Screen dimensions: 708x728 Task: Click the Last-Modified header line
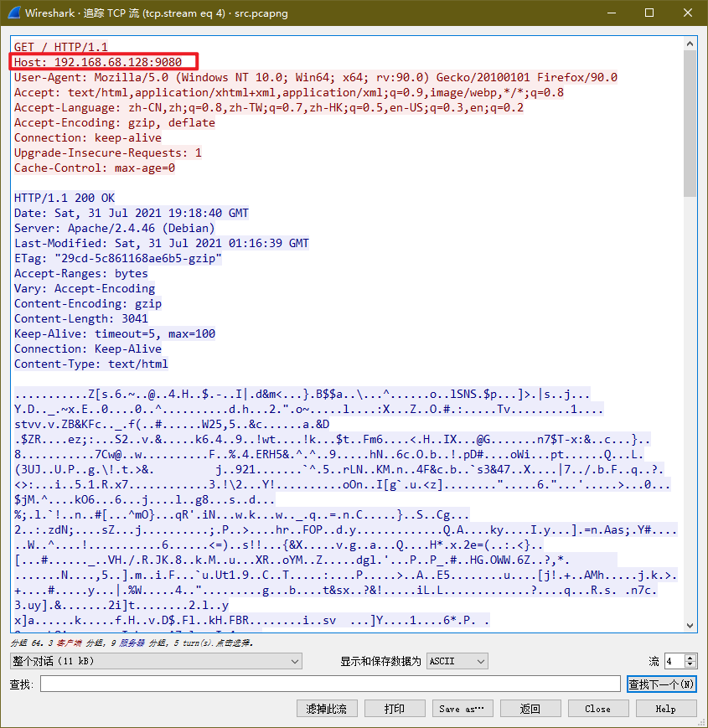coord(162,243)
